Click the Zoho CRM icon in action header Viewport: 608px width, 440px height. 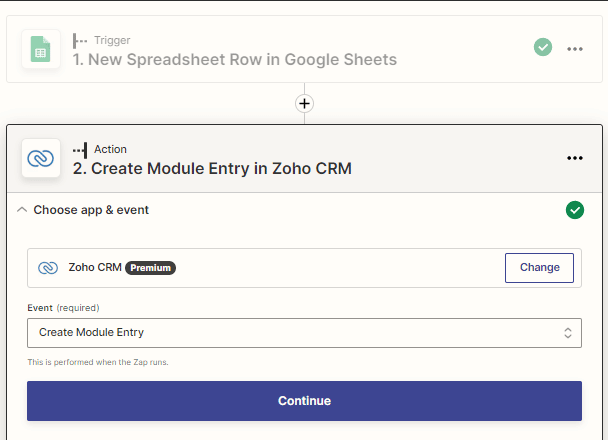click(x=41, y=158)
